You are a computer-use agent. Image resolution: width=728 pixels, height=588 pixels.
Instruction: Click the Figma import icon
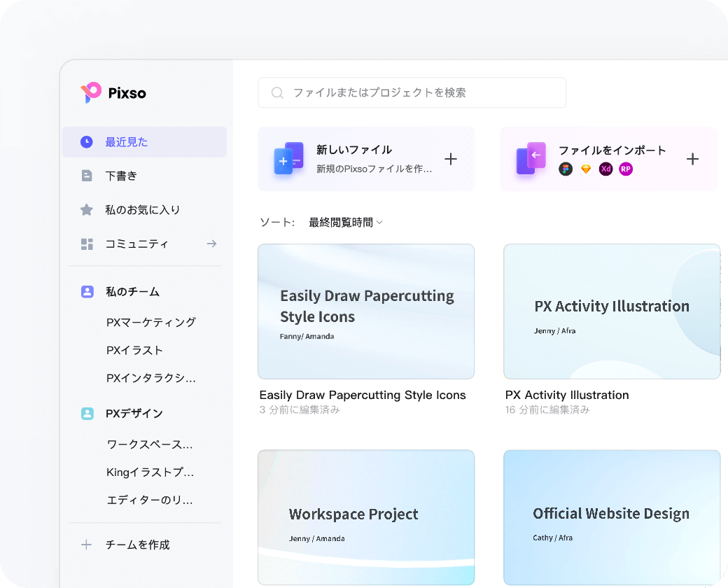[566, 169]
